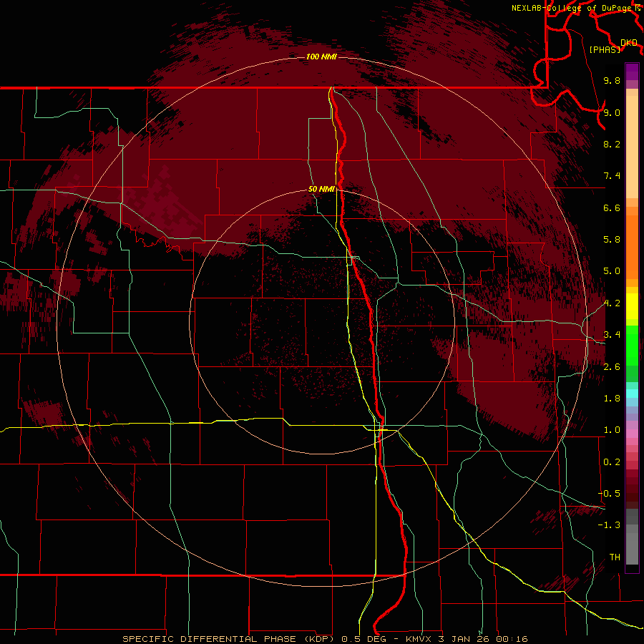Click the -1.3 legend value
Viewport: 644px width, 644px height.
(x=610, y=525)
